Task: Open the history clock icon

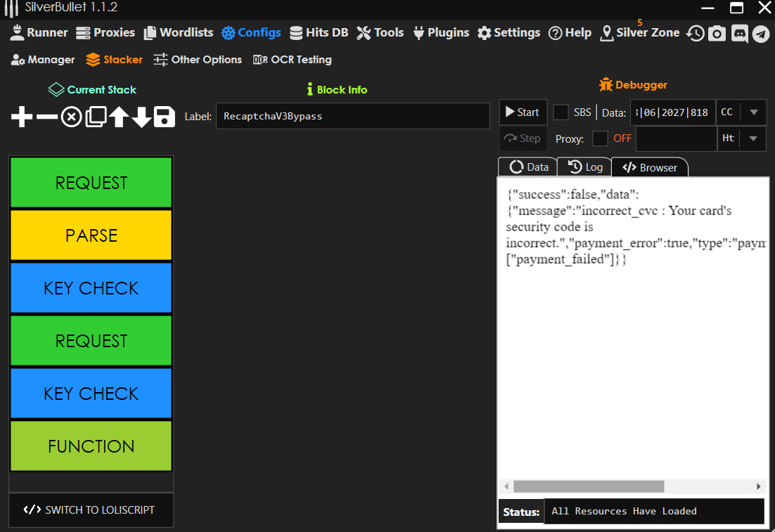Action: tap(695, 34)
